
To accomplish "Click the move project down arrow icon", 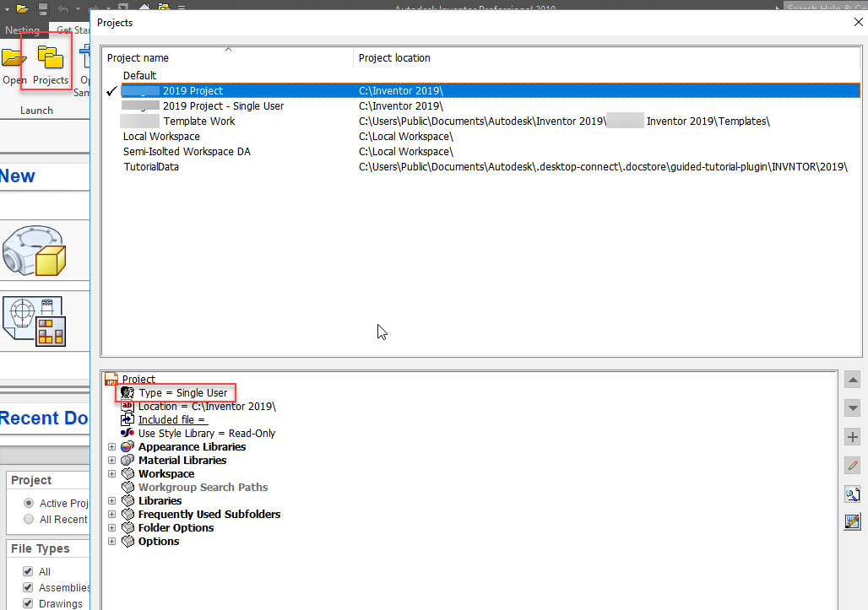I will click(x=852, y=408).
